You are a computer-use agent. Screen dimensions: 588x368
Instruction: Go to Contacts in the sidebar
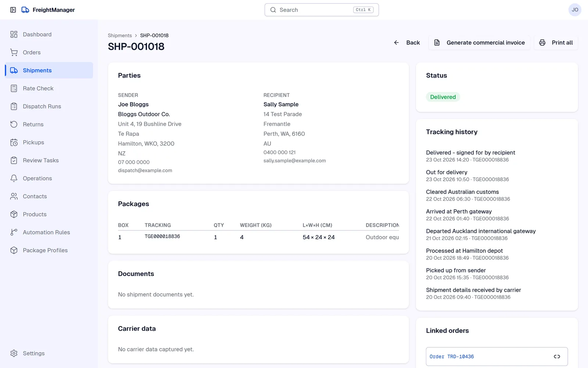pyautogui.click(x=49, y=196)
